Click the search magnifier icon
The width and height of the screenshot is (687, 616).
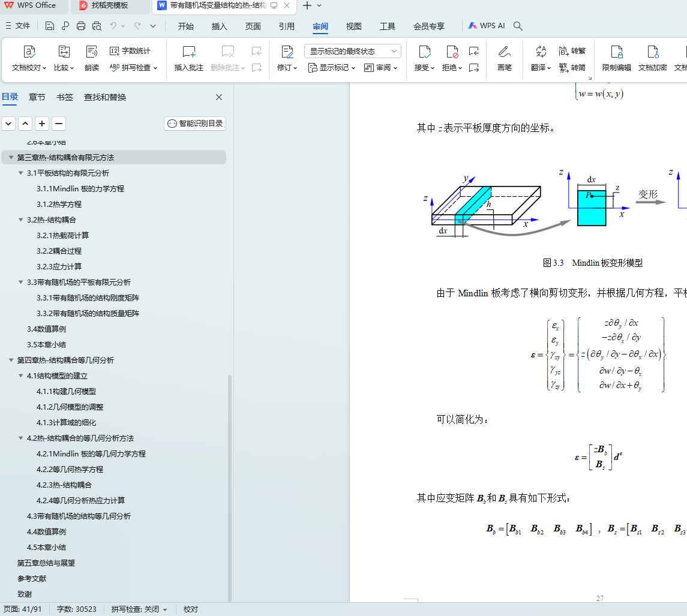[x=518, y=26]
